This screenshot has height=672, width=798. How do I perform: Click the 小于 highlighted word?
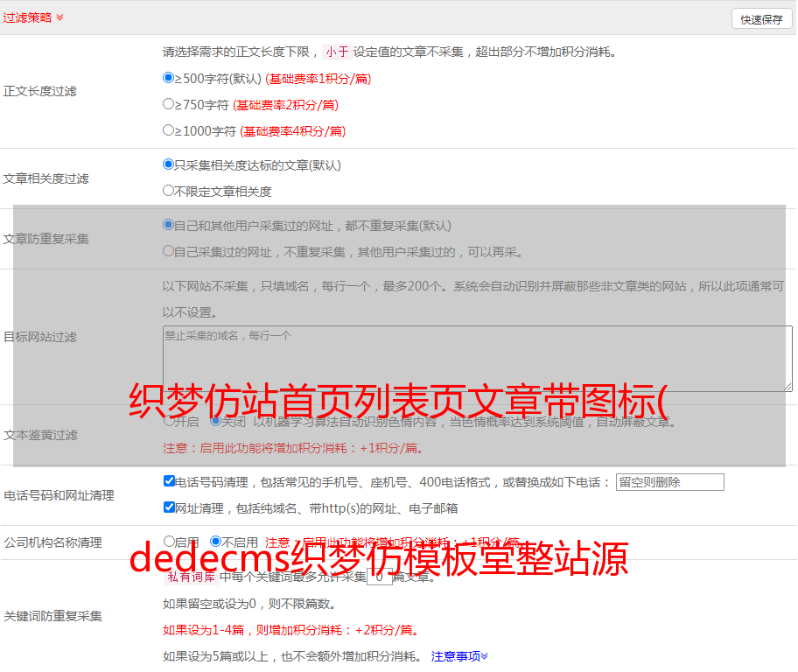[x=337, y=52]
